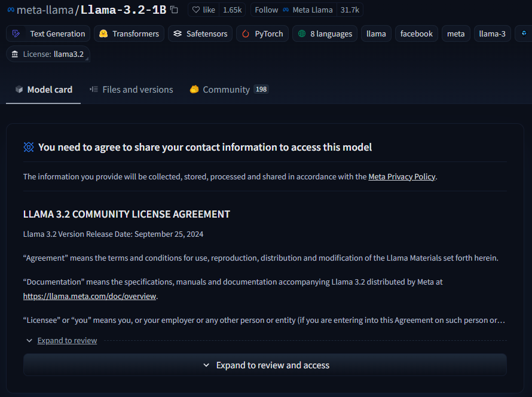Click the Release Date September 25, 2024 line
Image resolution: width=532 pixels, height=397 pixels.
[114, 234]
